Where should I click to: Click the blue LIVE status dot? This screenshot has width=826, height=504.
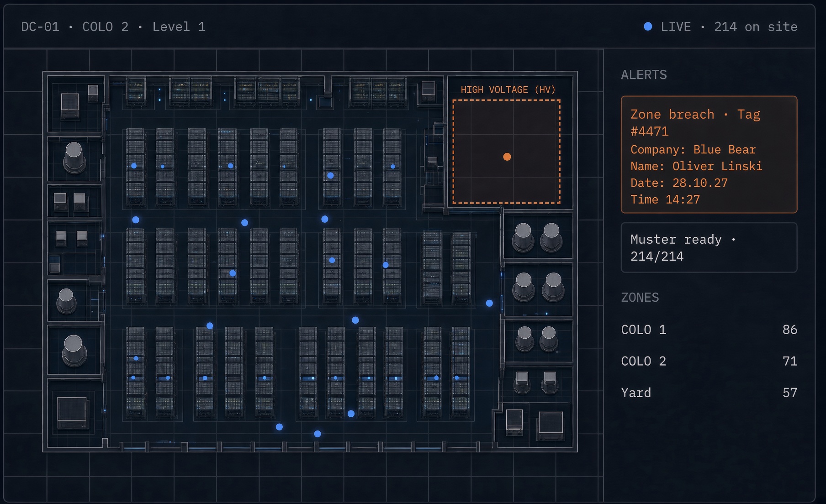(x=648, y=26)
